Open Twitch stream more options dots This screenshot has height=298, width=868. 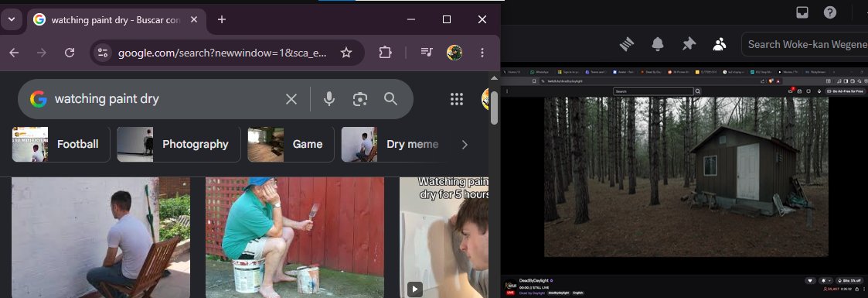tap(864, 289)
